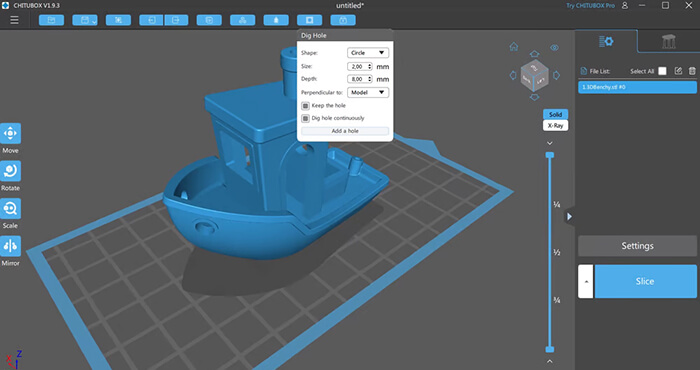Click the layer slider top handle
The height and width of the screenshot is (370, 700).
click(x=550, y=155)
